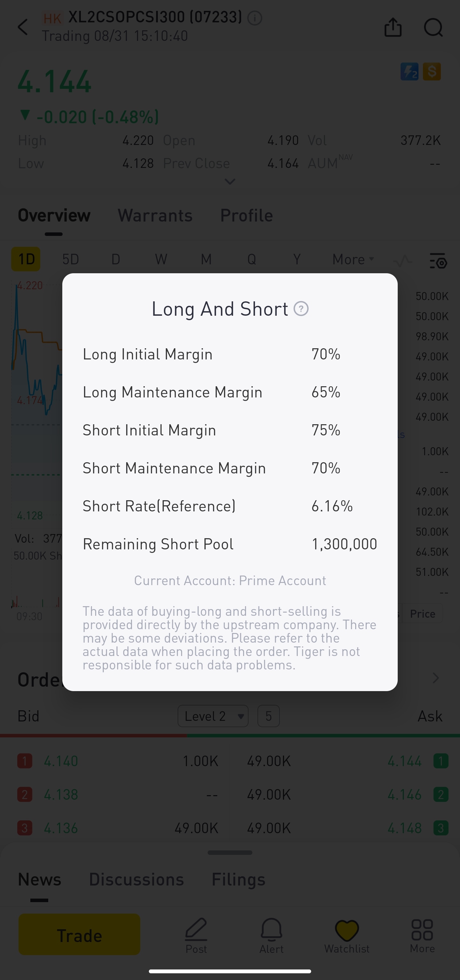Open the Level 2 dropdown selector

tap(212, 716)
